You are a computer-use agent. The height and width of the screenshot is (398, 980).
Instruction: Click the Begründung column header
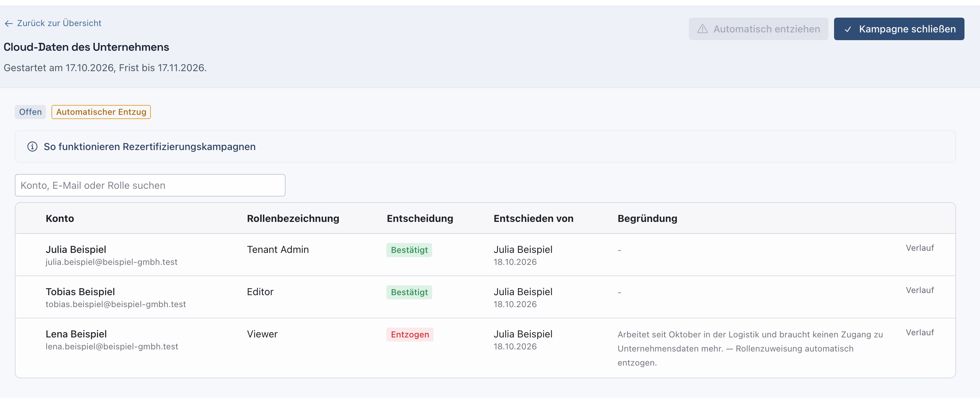point(647,219)
